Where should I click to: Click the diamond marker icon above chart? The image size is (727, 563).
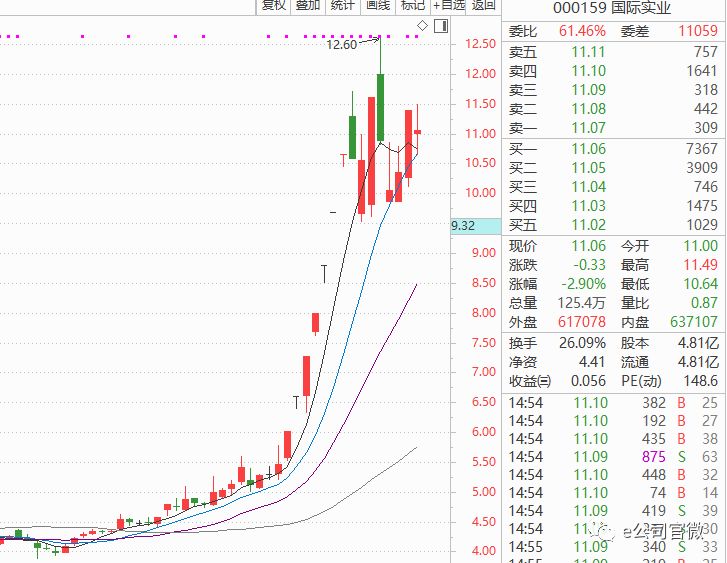422,26
